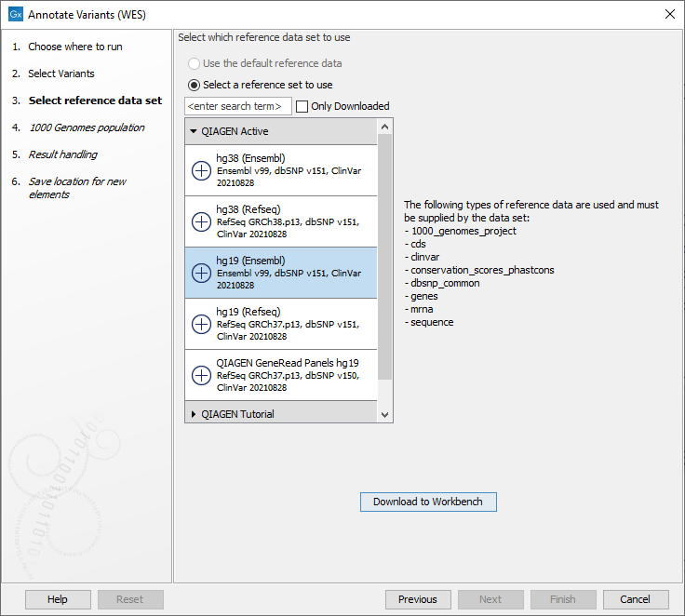The height and width of the screenshot is (616, 685).
Task: Click 'cds' in the required data list
Action: (418, 244)
